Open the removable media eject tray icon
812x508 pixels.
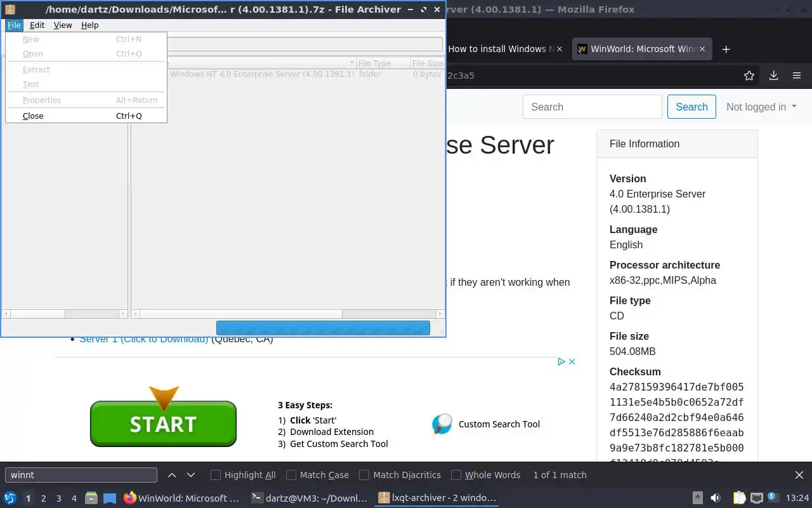click(697, 498)
